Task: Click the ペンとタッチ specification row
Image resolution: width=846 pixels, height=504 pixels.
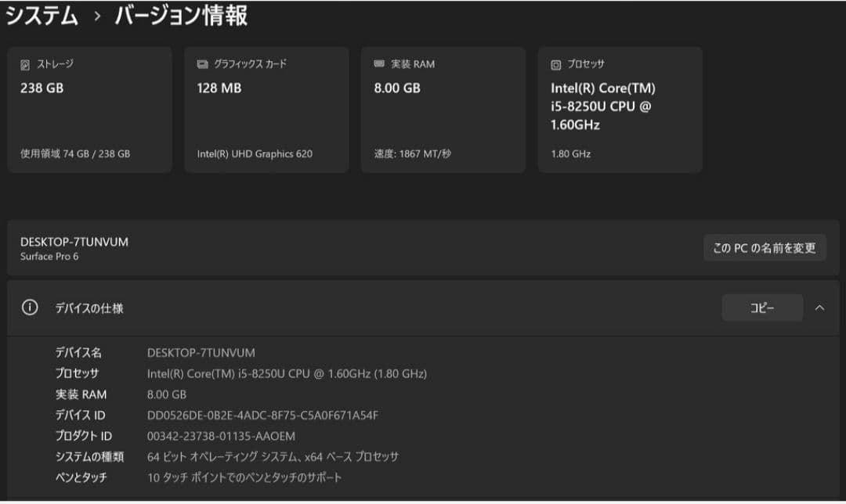Action: point(81,477)
